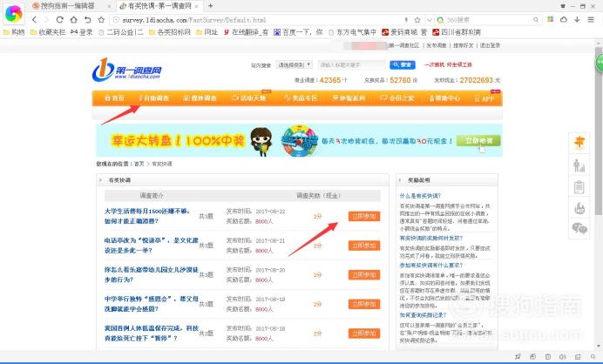Open the 各类招标网 bookmark folder

coord(170,32)
